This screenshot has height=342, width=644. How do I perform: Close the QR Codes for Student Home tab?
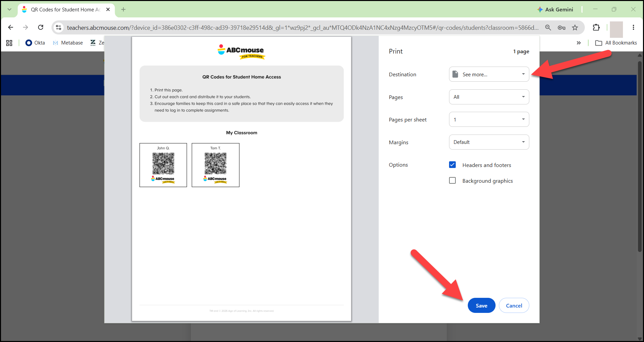tap(108, 9)
